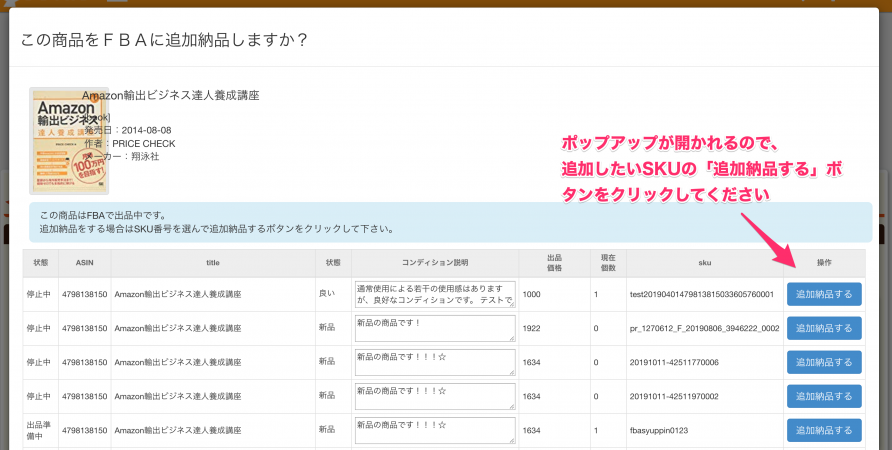Click the release date 2014-08-08 line
The height and width of the screenshot is (450, 892).
(128, 130)
